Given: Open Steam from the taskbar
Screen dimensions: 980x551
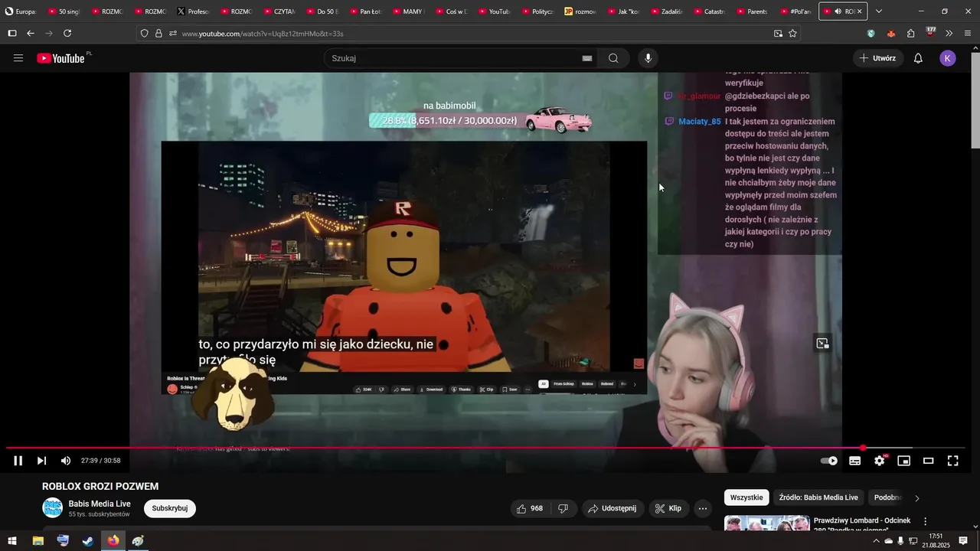Looking at the screenshot, I should tap(88, 541).
